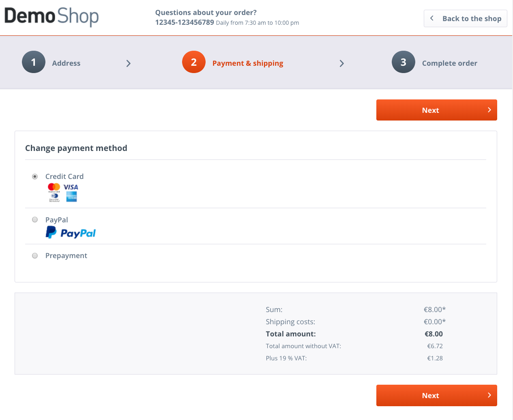Click the American Express card icon
Screen dimensions: 513x420
(x=71, y=197)
